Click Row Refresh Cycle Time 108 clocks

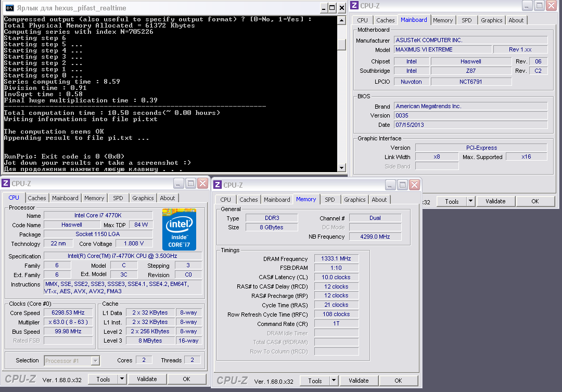pyautogui.click(x=336, y=314)
